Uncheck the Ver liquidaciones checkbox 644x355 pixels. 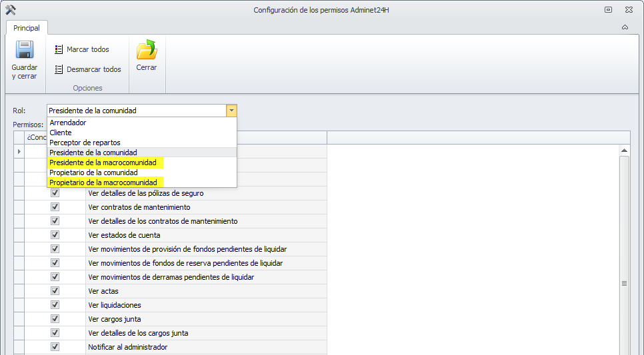click(55, 304)
